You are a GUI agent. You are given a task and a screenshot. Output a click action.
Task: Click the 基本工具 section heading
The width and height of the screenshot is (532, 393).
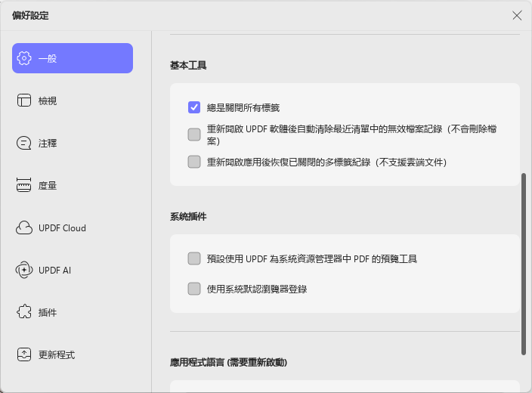pos(188,65)
